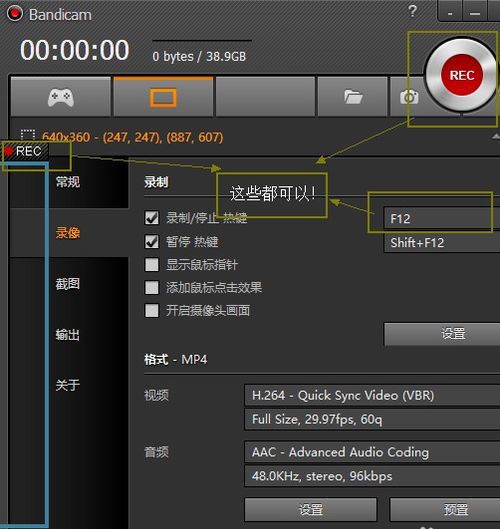This screenshot has height=529, width=500.
Task: Enable the 添加鼠标点击效果 checkbox
Action: coord(151,287)
